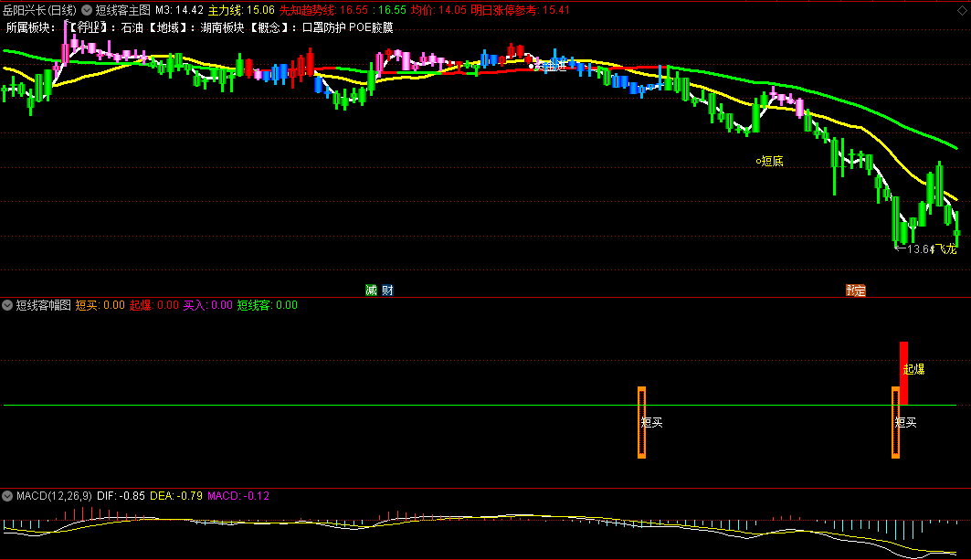Click the 所属板块 label

click(31, 28)
